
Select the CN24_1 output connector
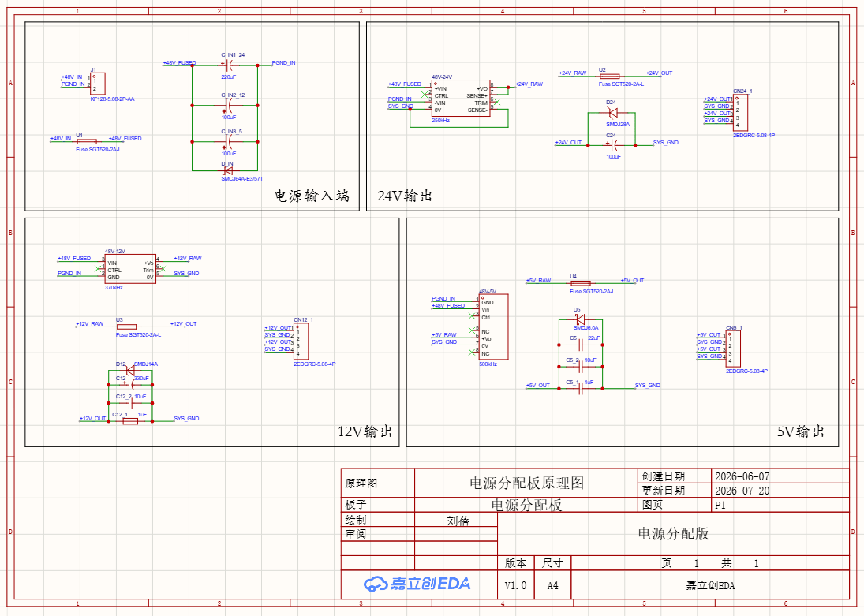(x=741, y=113)
